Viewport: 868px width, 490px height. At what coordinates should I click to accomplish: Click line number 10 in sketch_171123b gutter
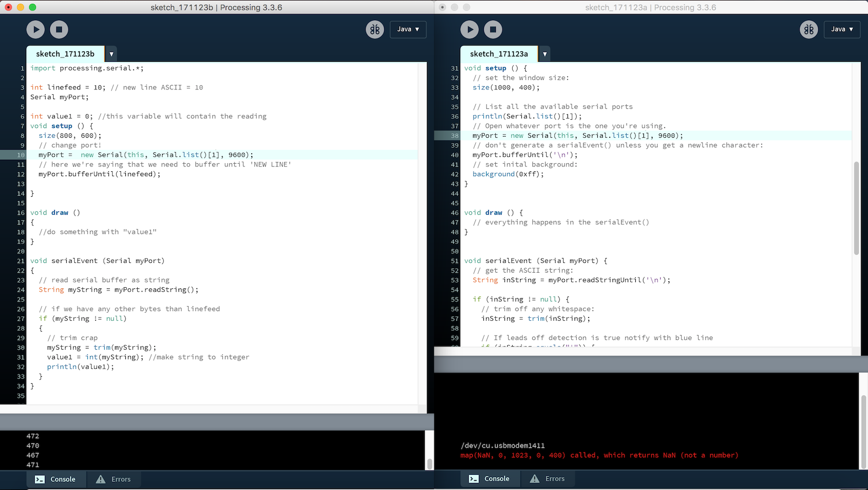tap(21, 155)
